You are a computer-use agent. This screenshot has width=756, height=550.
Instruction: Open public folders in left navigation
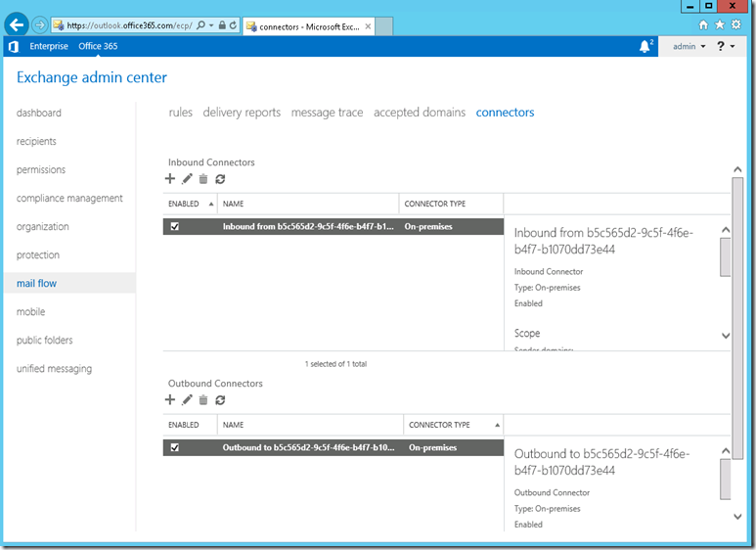(44, 341)
